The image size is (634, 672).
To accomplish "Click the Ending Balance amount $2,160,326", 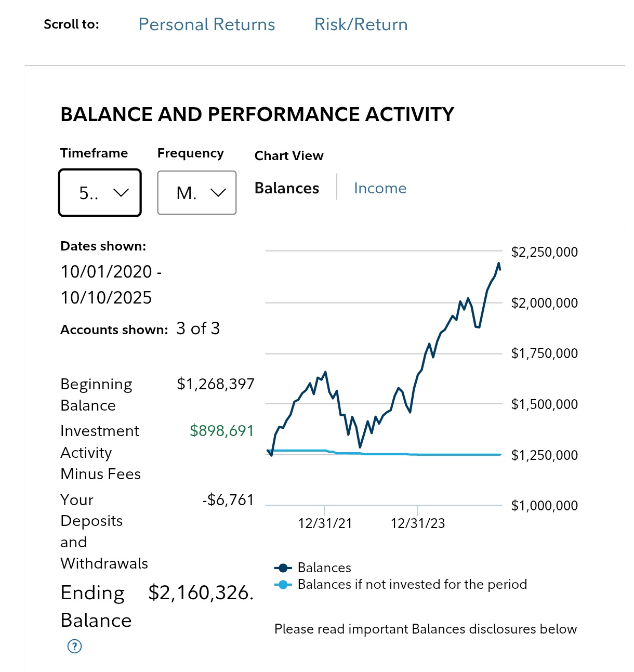I will [x=201, y=593].
